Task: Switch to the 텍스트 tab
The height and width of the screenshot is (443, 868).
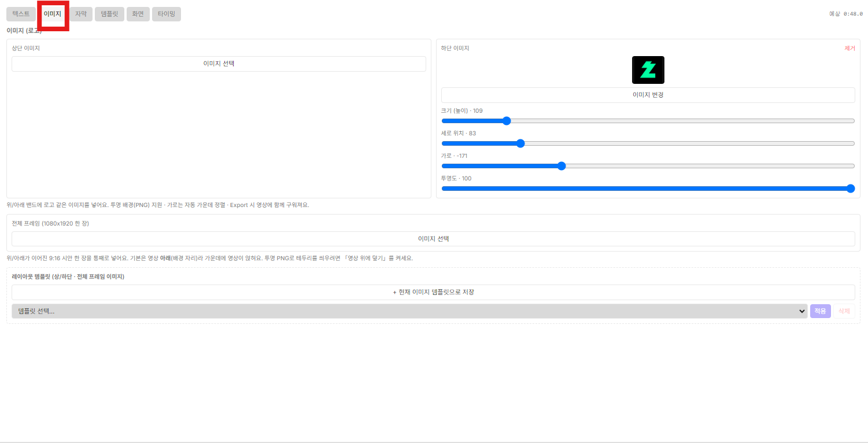Action: (x=21, y=14)
